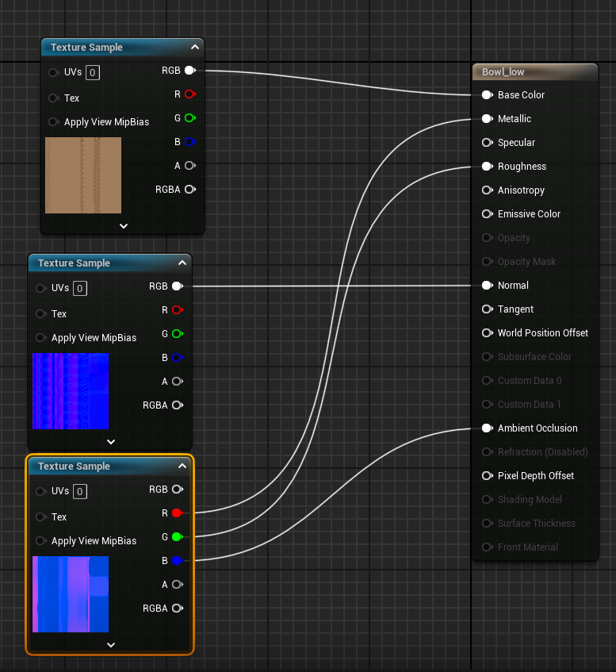The image size is (616, 672).
Task: Collapse the brown texture sample node with top chevron
Action: point(195,47)
